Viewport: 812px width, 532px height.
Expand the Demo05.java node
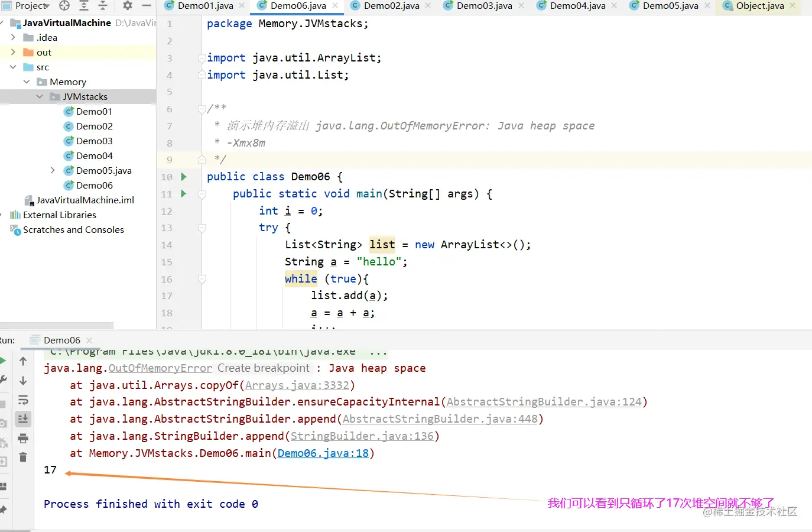(x=53, y=170)
